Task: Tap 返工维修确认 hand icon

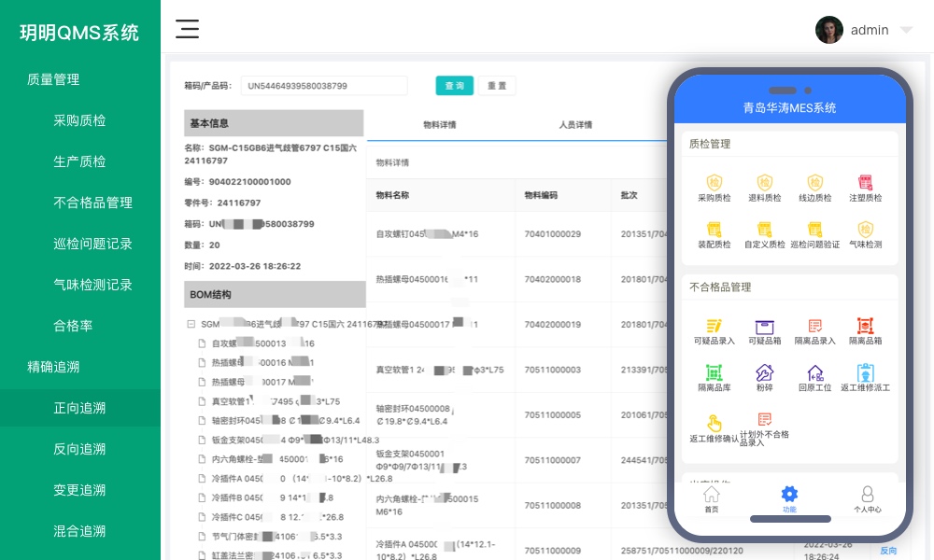Action: 714,423
